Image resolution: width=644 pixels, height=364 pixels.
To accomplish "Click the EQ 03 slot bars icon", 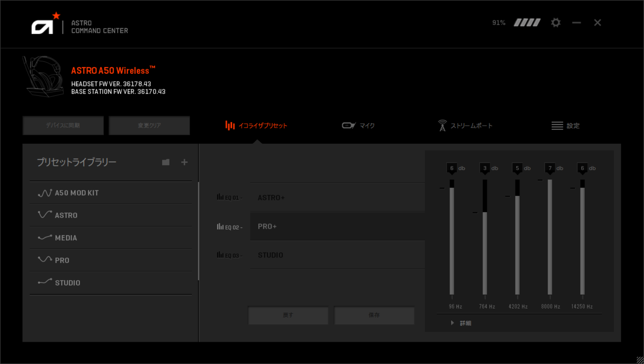I will (220, 255).
